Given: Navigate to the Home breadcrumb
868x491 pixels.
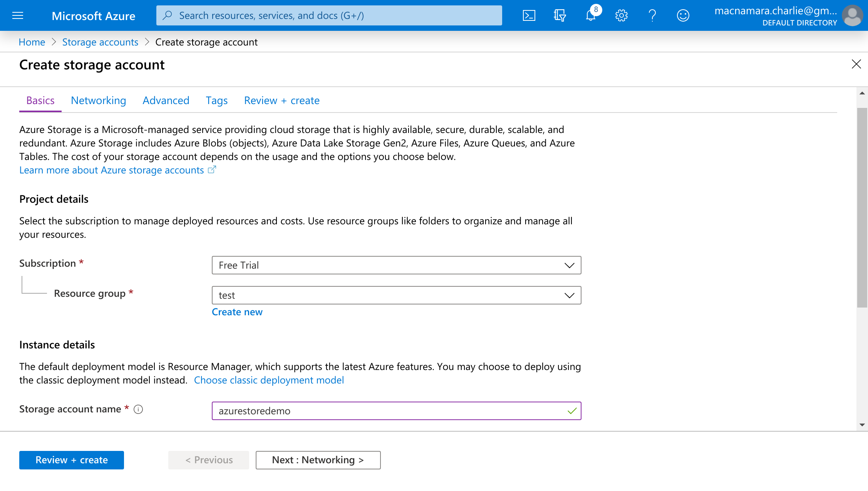Looking at the screenshot, I should pyautogui.click(x=32, y=42).
